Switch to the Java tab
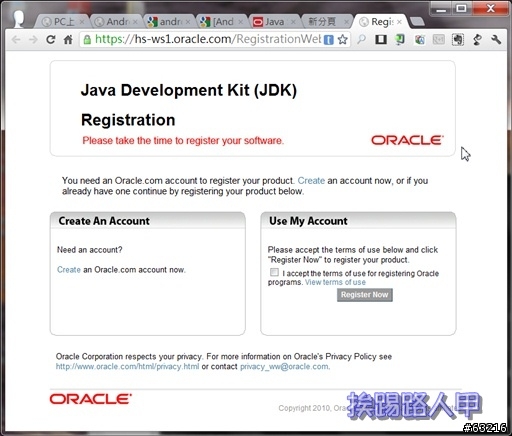The width and height of the screenshot is (512, 436). pos(274,22)
